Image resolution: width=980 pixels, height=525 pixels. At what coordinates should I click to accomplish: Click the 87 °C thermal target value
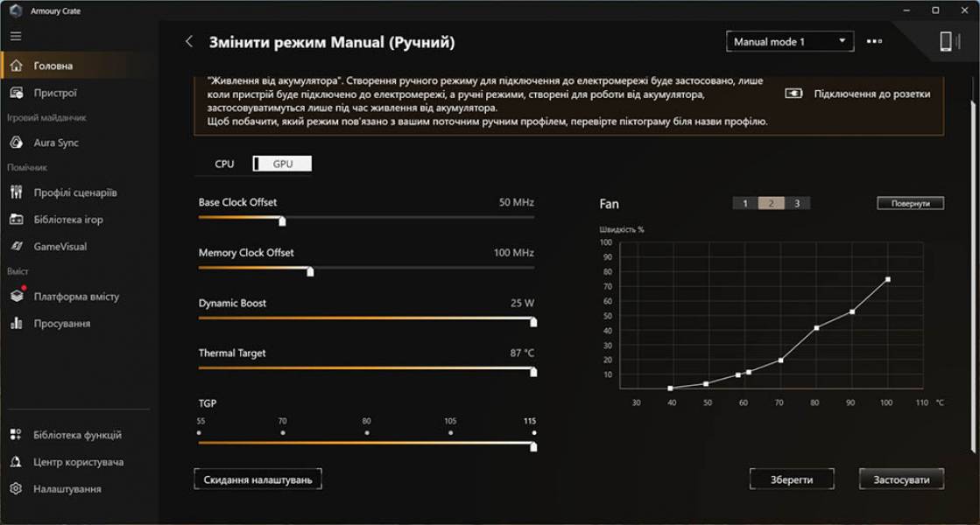522,353
